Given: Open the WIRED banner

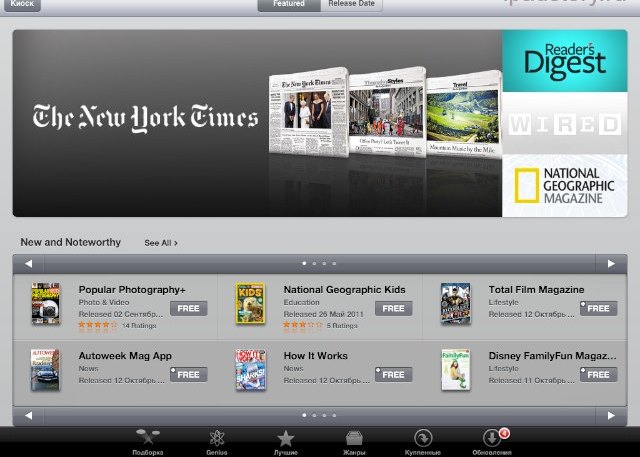Looking at the screenshot, I should click(564, 123).
